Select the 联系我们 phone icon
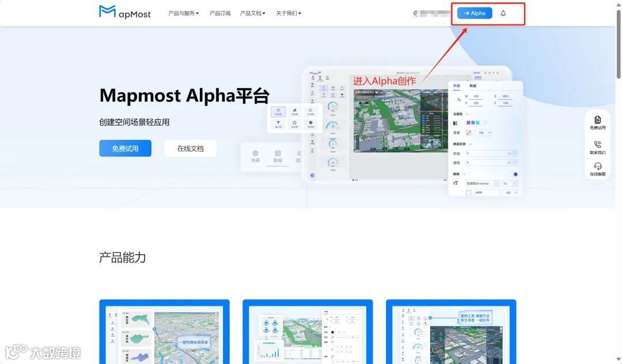The height and width of the screenshot is (364, 622). (x=597, y=147)
